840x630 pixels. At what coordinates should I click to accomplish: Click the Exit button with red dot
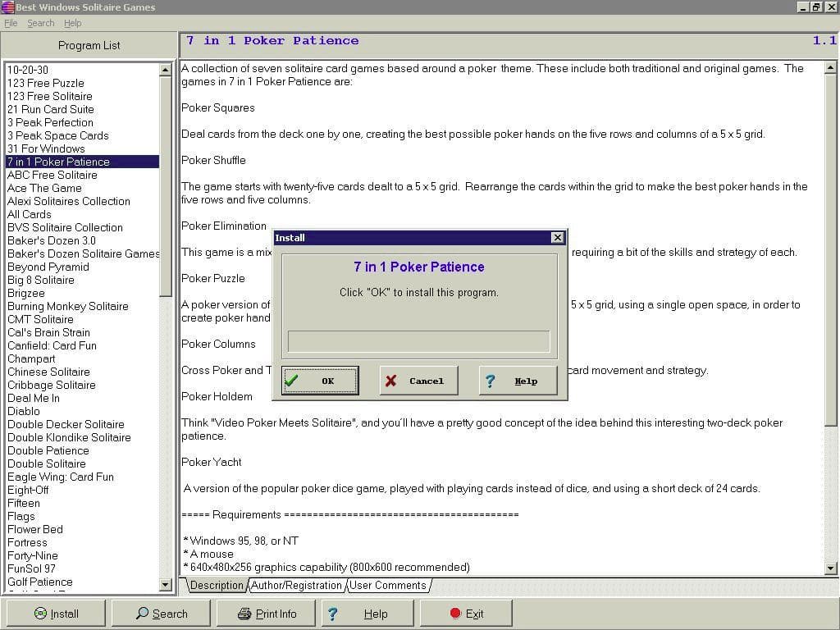pos(466,614)
